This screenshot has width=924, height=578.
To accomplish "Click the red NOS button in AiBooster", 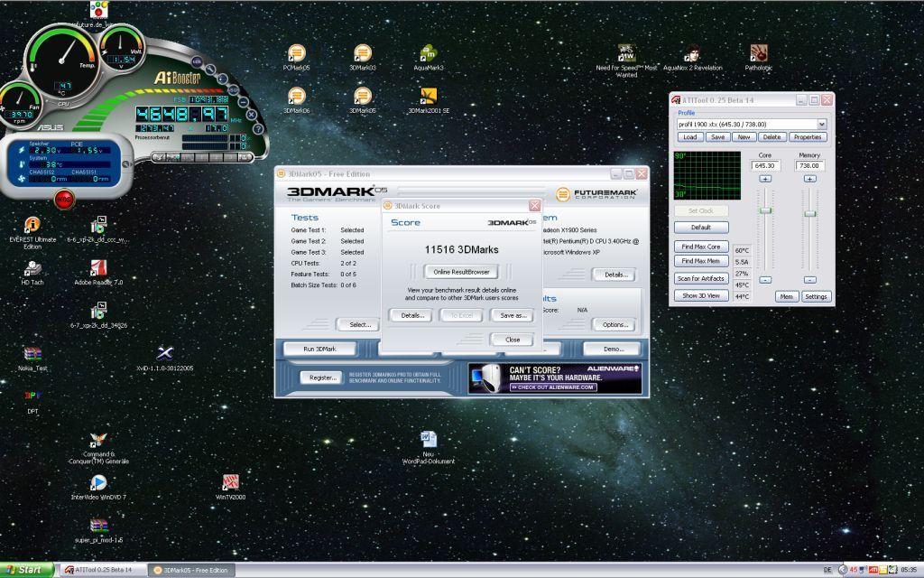I will coord(64,200).
